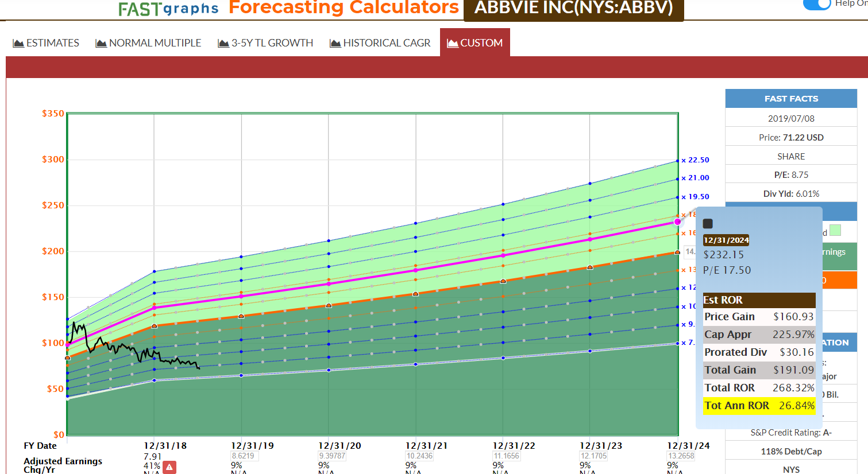This screenshot has width=868, height=474.
Task: Click the 12/31/21 FY date label
Action: [x=426, y=446]
